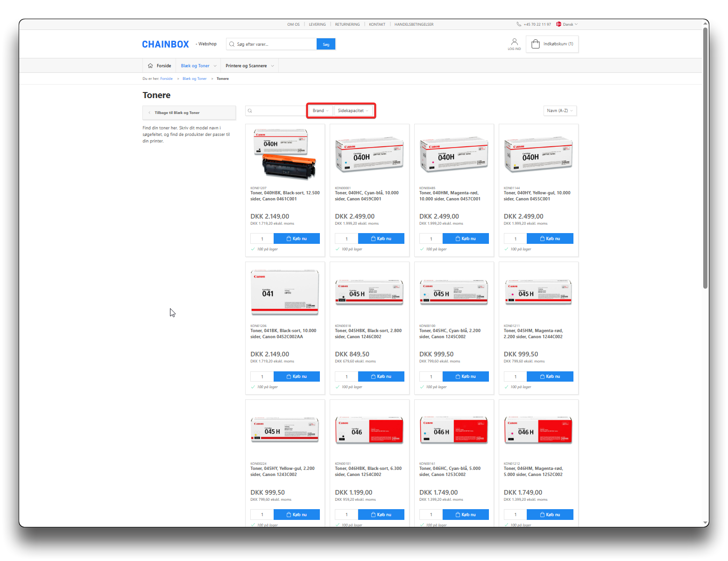This screenshot has height=561, width=728.
Task: Click the Canon 041 toner thumbnail
Action: point(285,292)
